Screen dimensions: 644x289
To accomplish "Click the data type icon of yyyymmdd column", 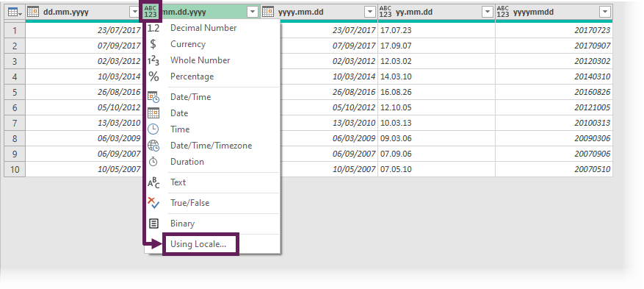I will [x=503, y=12].
